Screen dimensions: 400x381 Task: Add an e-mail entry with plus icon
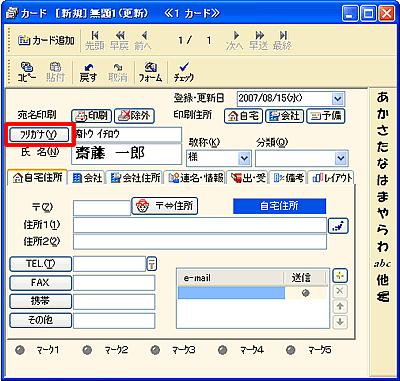pyautogui.click(x=340, y=276)
